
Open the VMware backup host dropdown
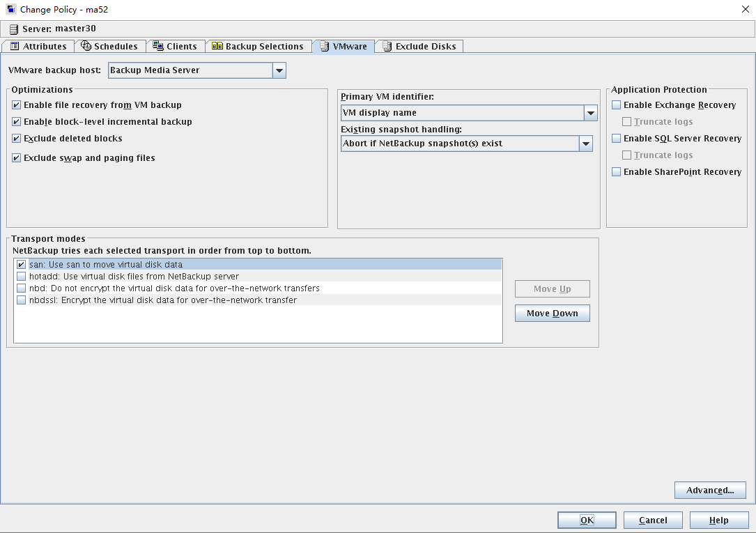point(279,70)
